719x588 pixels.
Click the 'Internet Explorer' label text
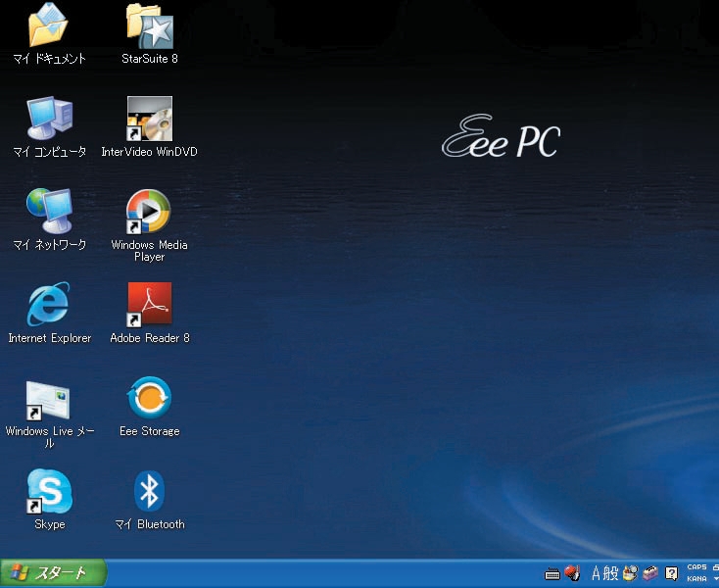coord(50,338)
